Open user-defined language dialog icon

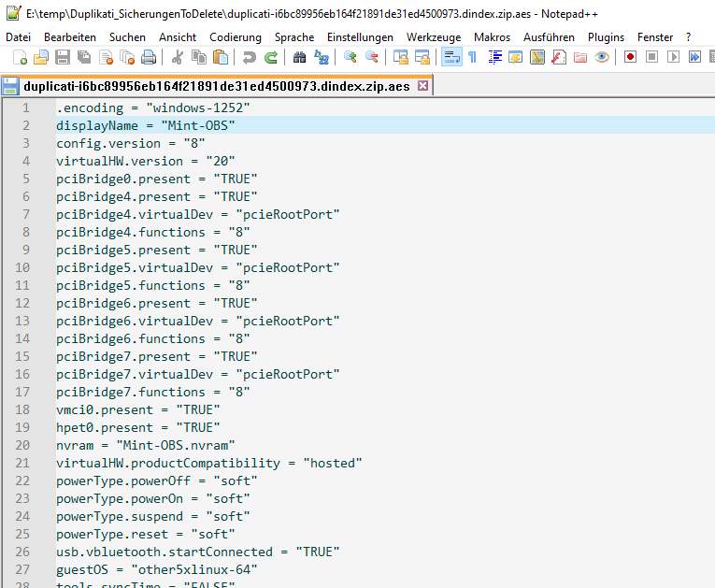point(516,57)
